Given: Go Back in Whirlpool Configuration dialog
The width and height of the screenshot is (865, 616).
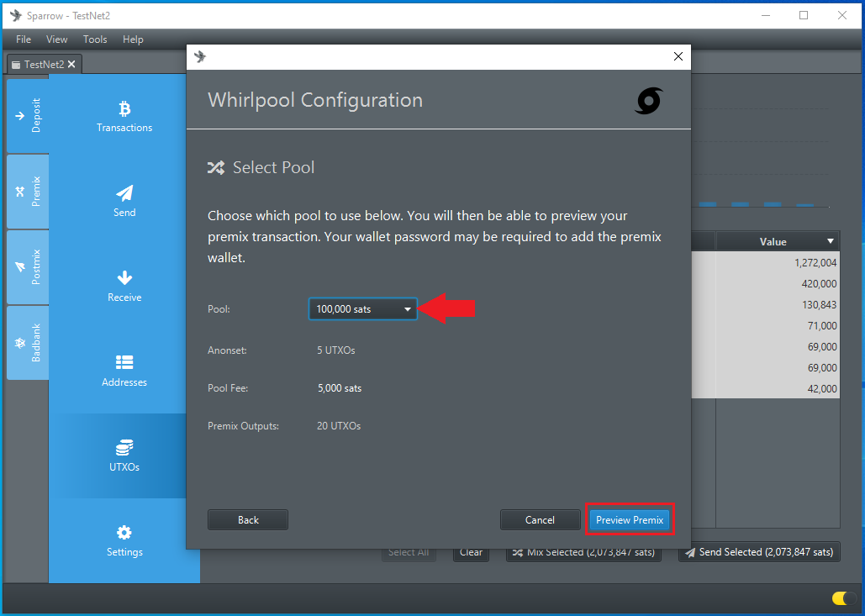Looking at the screenshot, I should tap(248, 520).
